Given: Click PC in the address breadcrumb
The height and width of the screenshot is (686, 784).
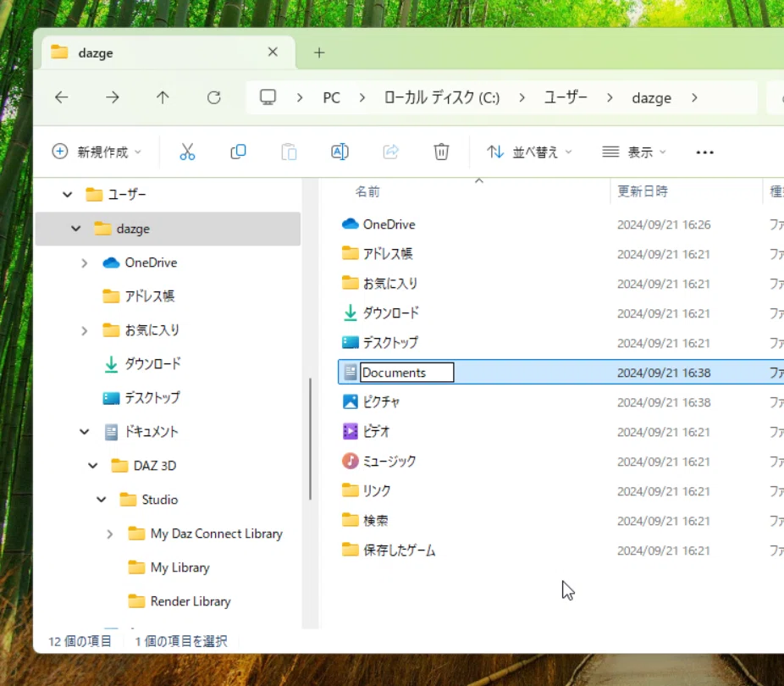Looking at the screenshot, I should tap(332, 97).
